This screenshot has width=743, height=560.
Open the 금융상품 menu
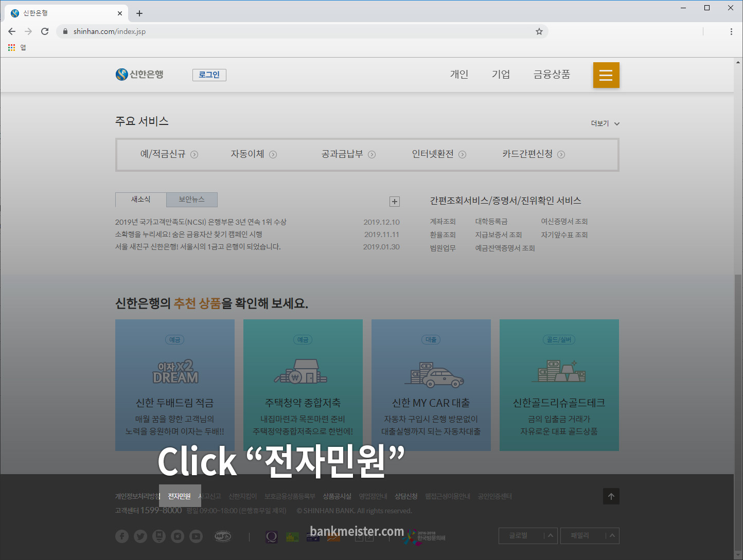coord(552,75)
